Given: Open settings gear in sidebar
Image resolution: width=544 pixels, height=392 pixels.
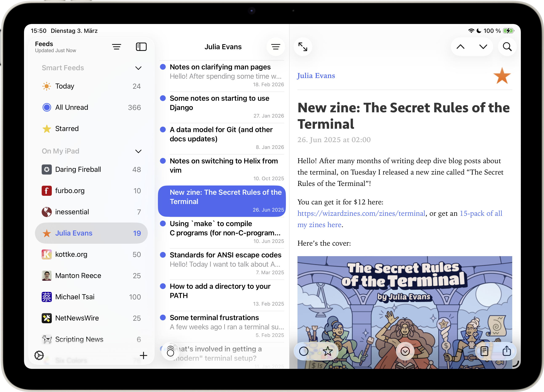Looking at the screenshot, I should point(39,355).
